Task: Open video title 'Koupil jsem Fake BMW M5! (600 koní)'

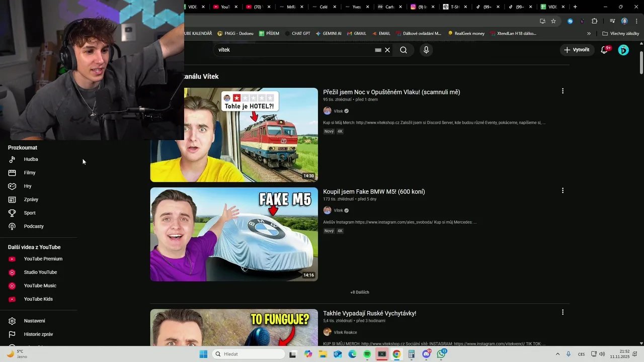Action: (374, 192)
